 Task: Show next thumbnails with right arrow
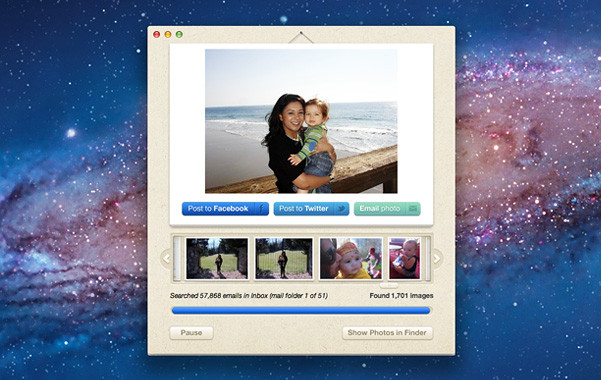(437, 258)
